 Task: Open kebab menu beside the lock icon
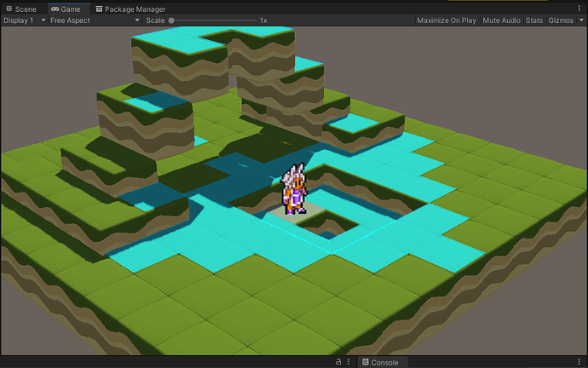(349, 362)
